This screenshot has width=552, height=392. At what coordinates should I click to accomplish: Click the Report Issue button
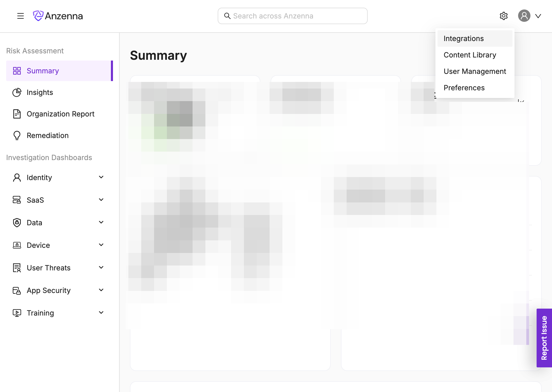tap(544, 338)
